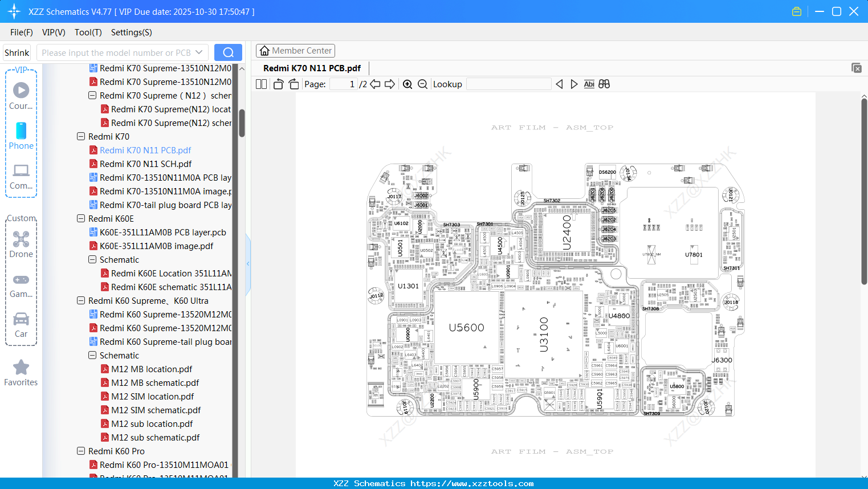The height and width of the screenshot is (489, 868).
Task: Select the Redmi K70 N11 PCB.pdf document tab
Action: (312, 68)
